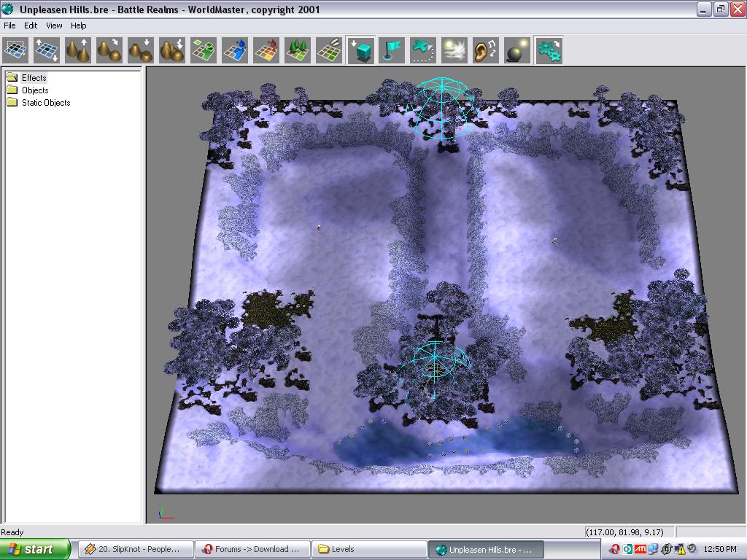Expand the Static Objects folder
Image resolution: width=747 pixels, height=560 pixels.
click(x=45, y=103)
